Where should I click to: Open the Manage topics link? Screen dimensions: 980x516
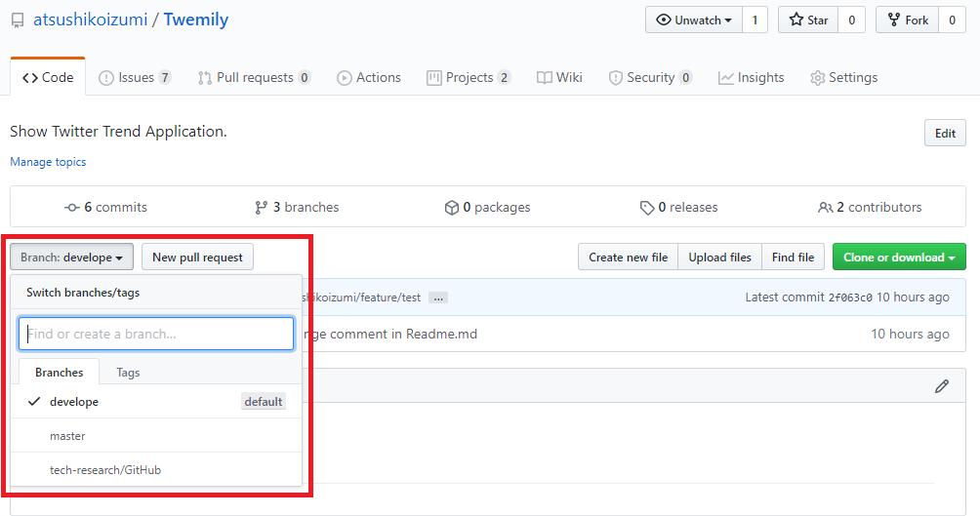(48, 162)
